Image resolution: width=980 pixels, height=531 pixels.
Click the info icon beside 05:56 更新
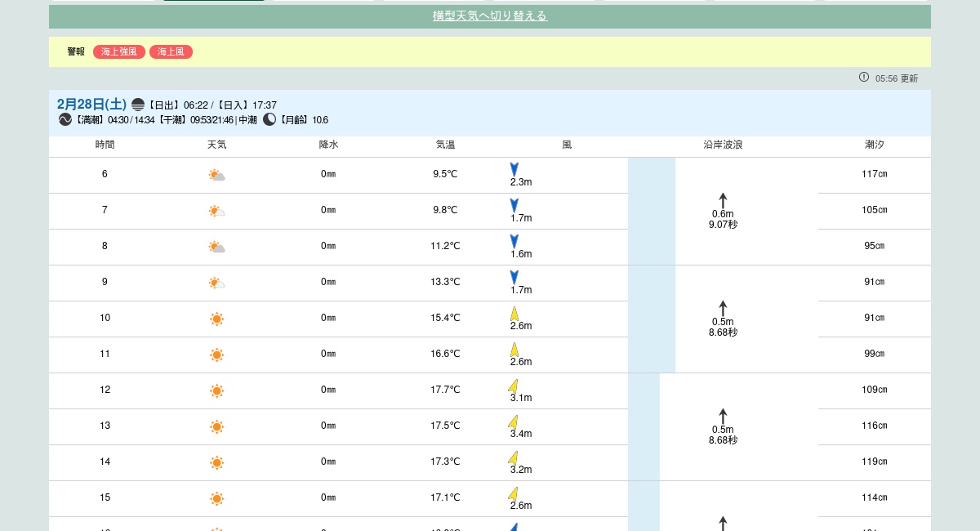coord(864,77)
